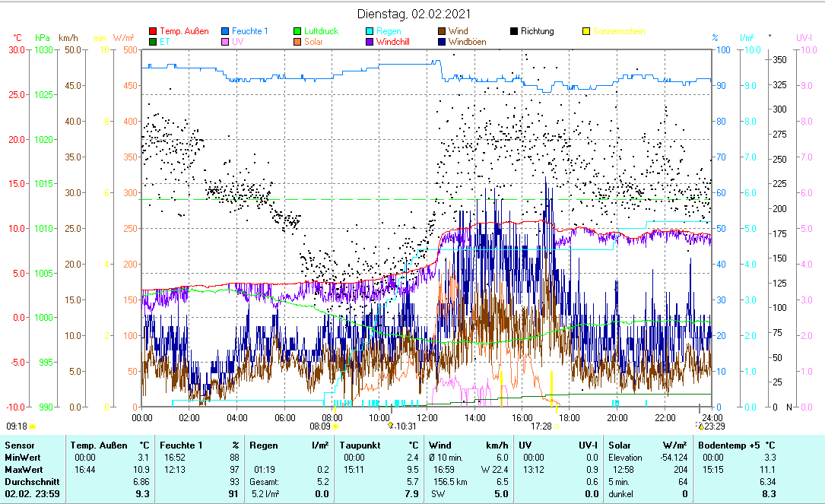This screenshot has width=825, height=504.
Task: Click the sunrise sun icon beside 08:09
Action: 335,426
